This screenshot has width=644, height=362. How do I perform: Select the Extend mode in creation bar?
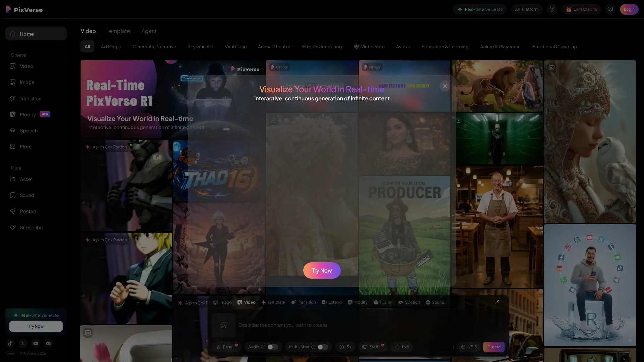click(332, 302)
